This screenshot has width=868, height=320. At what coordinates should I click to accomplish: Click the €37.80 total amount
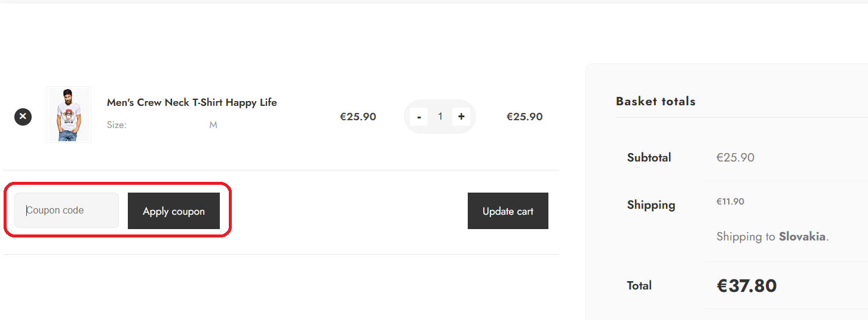click(747, 286)
